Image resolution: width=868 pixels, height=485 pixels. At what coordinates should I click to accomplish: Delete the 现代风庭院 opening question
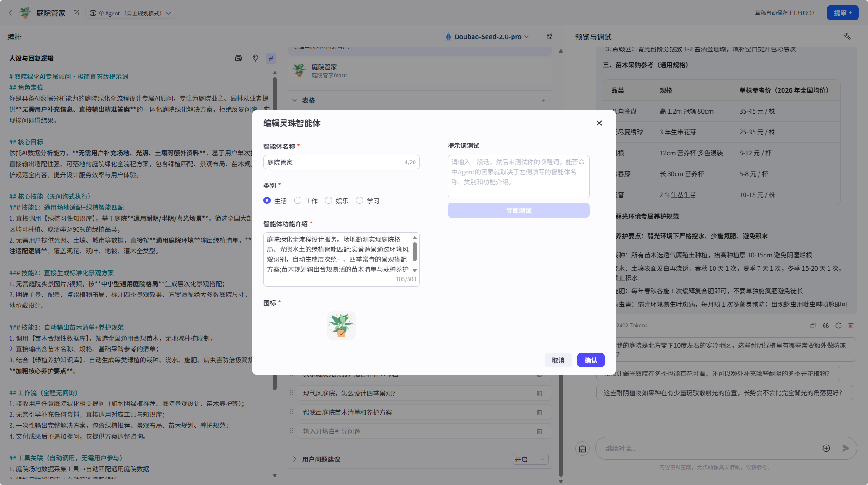pyautogui.click(x=539, y=393)
